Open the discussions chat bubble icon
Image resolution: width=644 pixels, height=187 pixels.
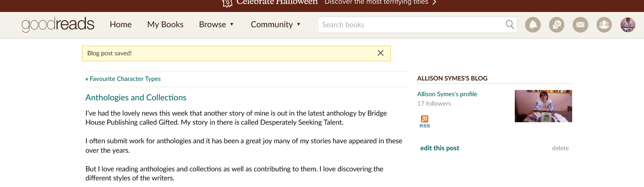[556, 25]
